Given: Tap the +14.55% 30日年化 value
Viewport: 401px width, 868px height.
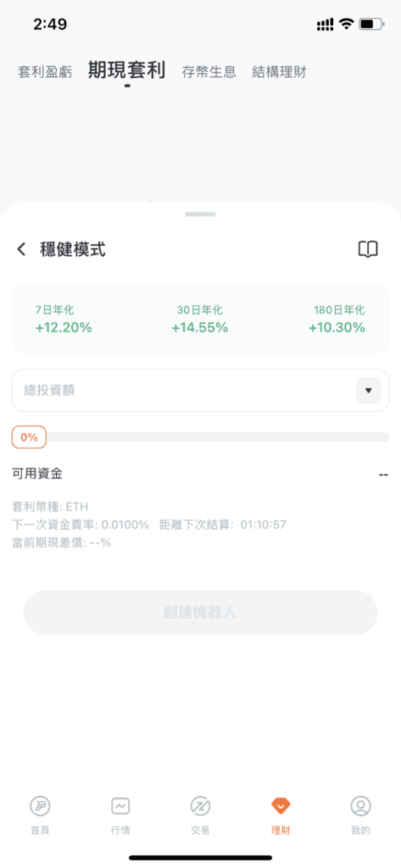Looking at the screenshot, I should (199, 327).
